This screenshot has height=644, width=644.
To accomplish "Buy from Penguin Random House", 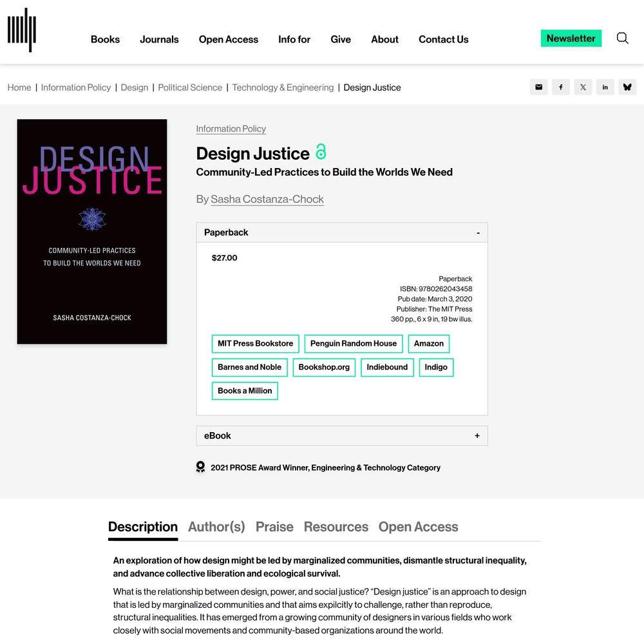I will click(x=354, y=344).
